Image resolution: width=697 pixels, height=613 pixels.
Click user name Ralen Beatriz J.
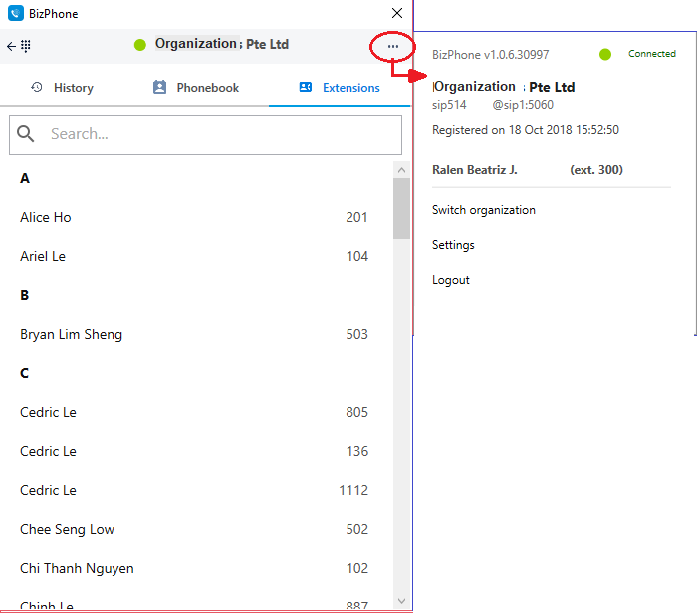(474, 170)
